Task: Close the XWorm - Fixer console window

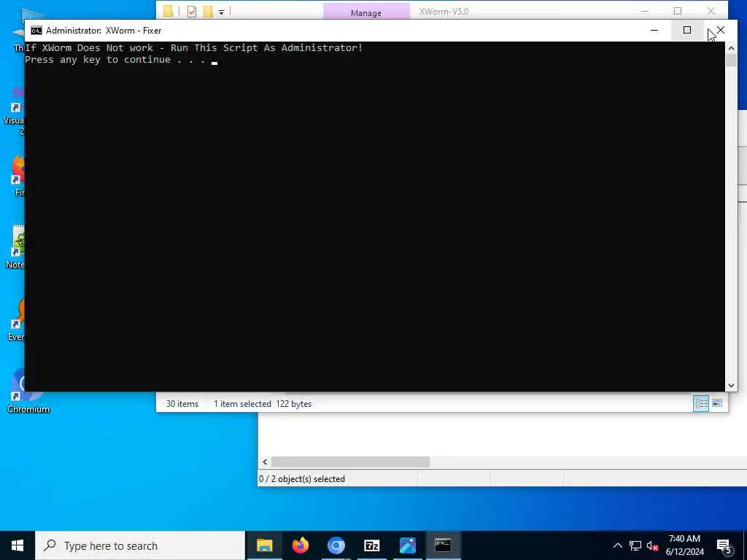Action: [720, 31]
